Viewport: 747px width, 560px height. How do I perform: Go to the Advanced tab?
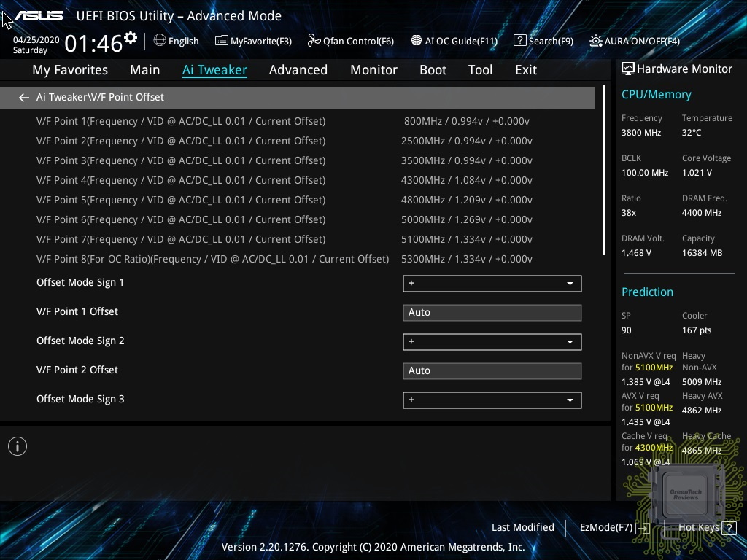(x=298, y=70)
